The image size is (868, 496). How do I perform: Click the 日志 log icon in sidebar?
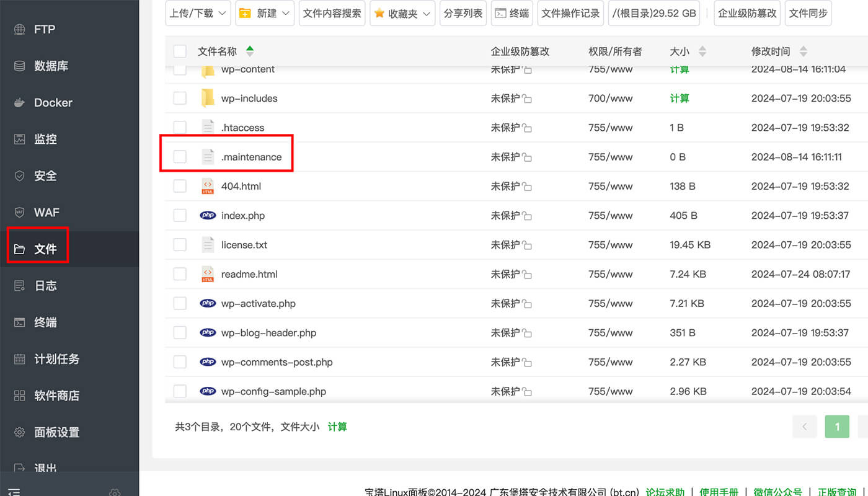click(x=19, y=286)
